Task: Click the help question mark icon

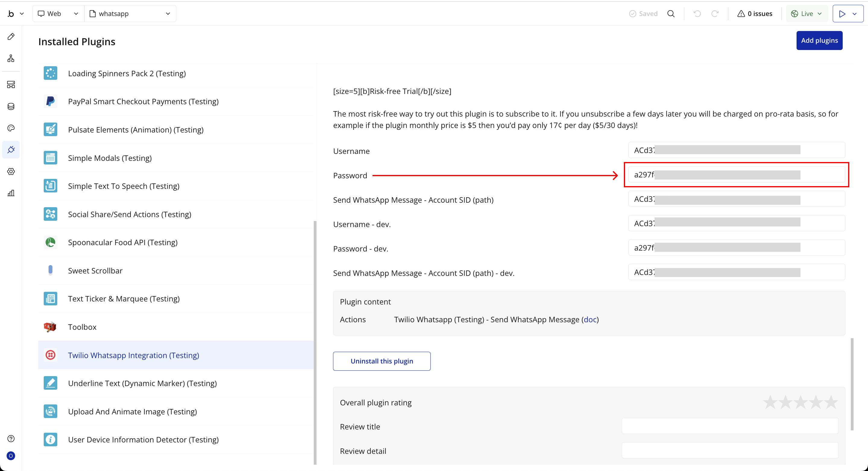Action: click(x=11, y=438)
